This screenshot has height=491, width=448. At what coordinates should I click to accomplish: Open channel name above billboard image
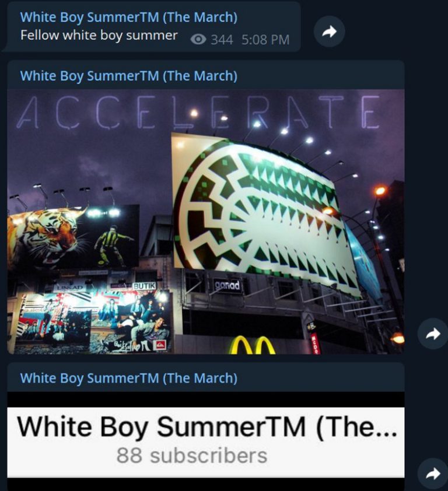click(129, 76)
